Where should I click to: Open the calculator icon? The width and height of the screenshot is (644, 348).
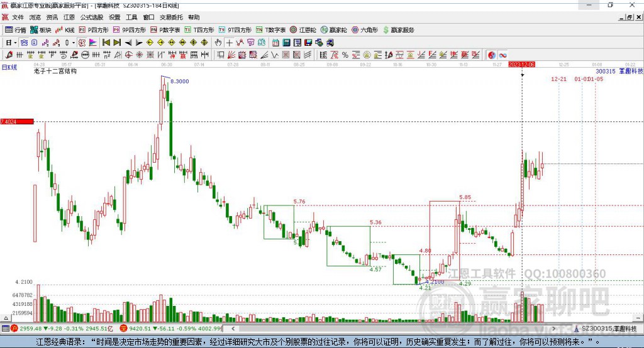(x=286, y=43)
